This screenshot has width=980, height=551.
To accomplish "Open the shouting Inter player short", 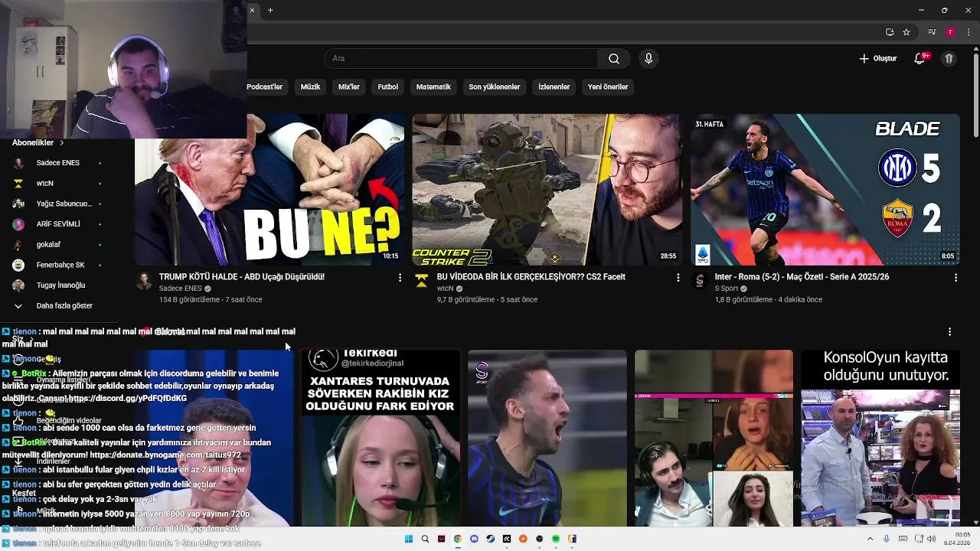I will [x=547, y=439].
